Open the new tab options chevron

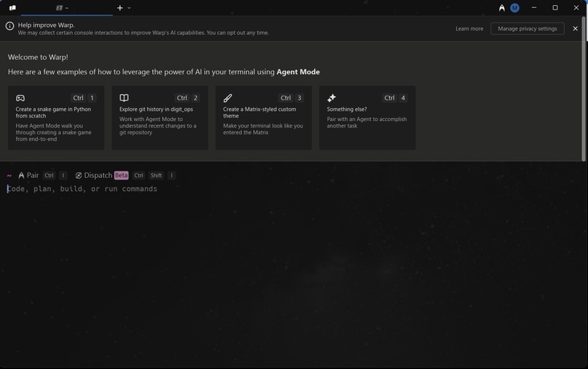129,8
